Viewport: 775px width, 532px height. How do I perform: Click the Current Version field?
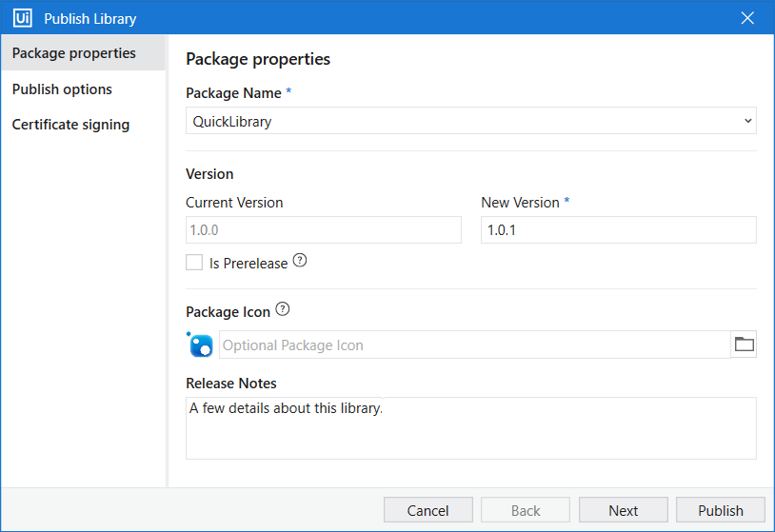[x=323, y=230]
